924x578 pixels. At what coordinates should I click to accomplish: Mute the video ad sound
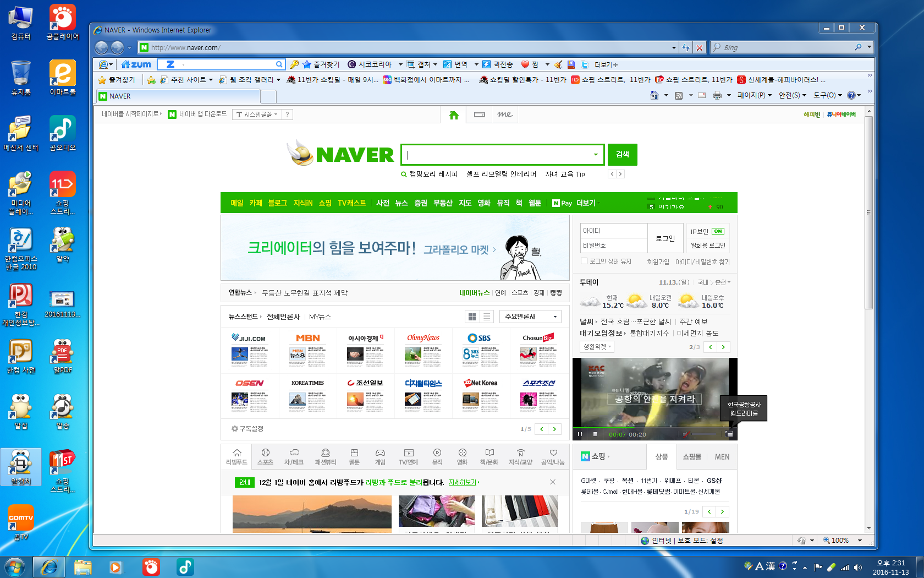686,434
